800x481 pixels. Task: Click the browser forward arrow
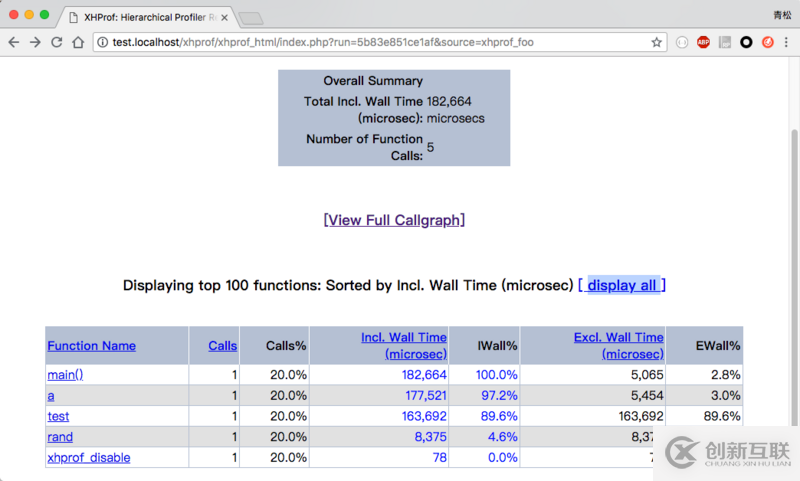35,42
